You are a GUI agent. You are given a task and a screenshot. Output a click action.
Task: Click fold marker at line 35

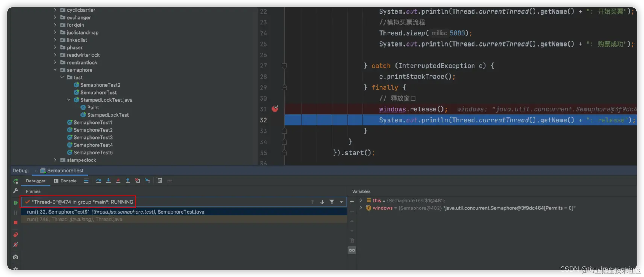tap(284, 153)
